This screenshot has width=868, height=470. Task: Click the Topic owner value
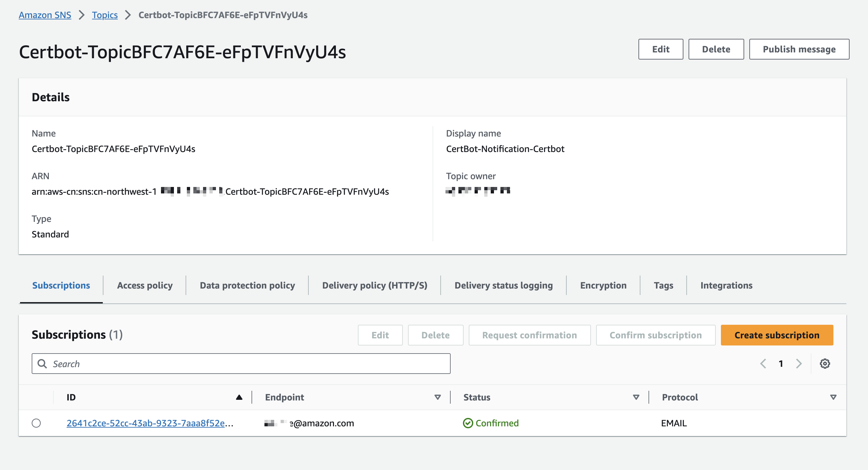coord(478,191)
